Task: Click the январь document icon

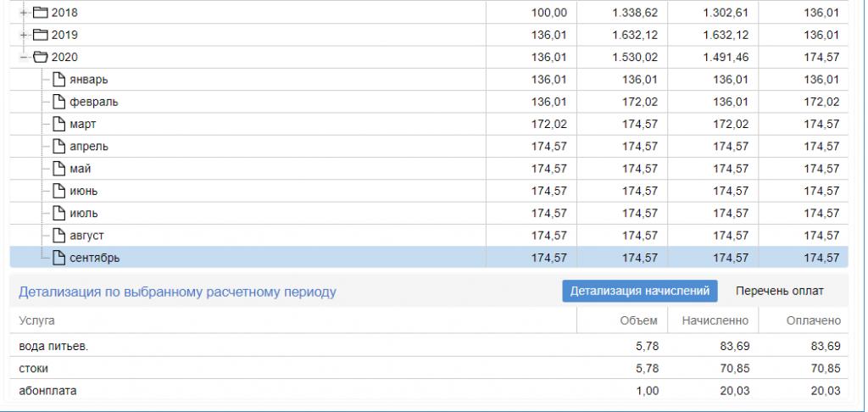Action: (58, 80)
